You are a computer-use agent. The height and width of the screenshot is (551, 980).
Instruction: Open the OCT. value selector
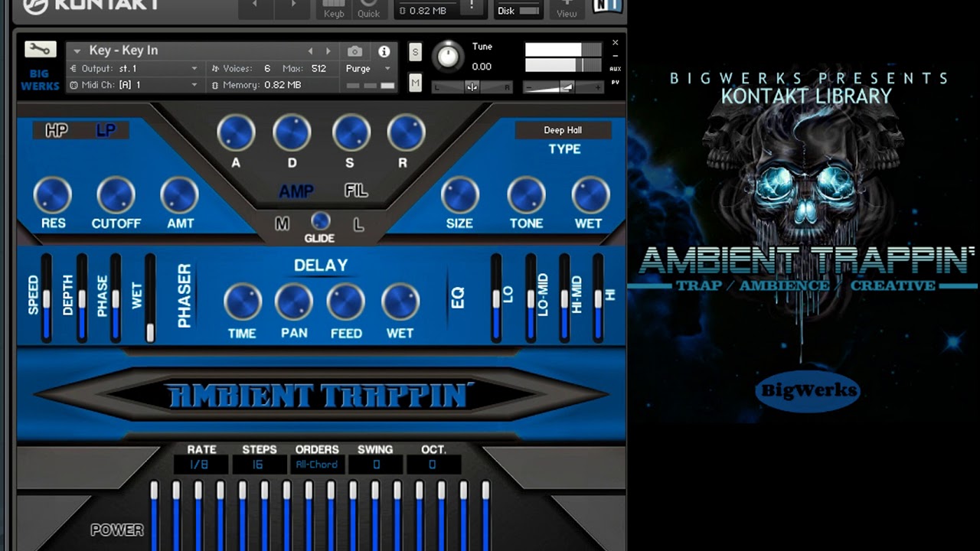(x=433, y=465)
